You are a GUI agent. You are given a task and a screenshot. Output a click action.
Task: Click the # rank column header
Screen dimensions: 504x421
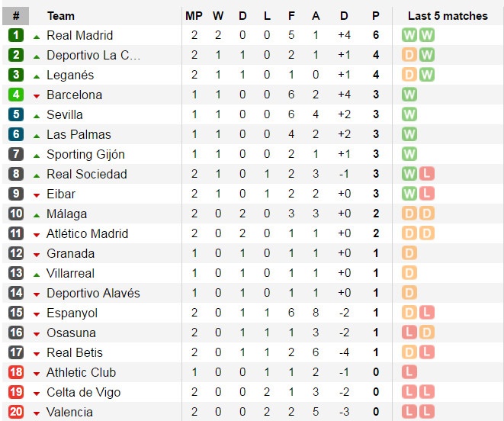tap(16, 15)
